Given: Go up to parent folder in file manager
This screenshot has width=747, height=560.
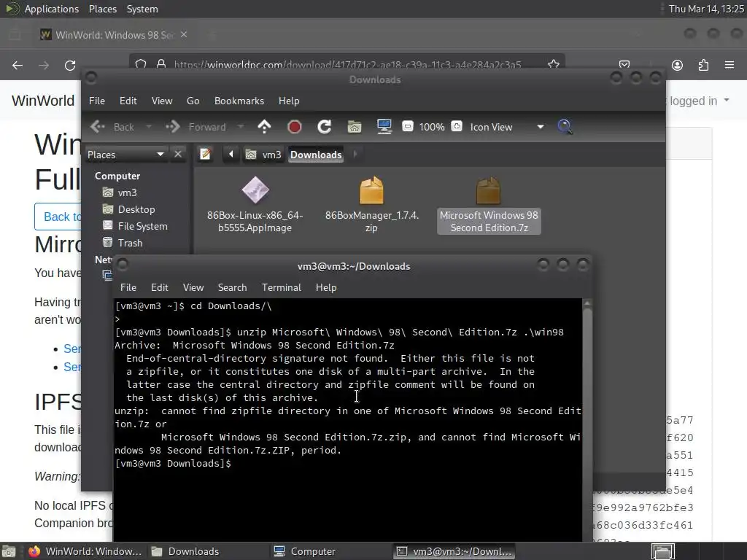Looking at the screenshot, I should pyautogui.click(x=264, y=127).
